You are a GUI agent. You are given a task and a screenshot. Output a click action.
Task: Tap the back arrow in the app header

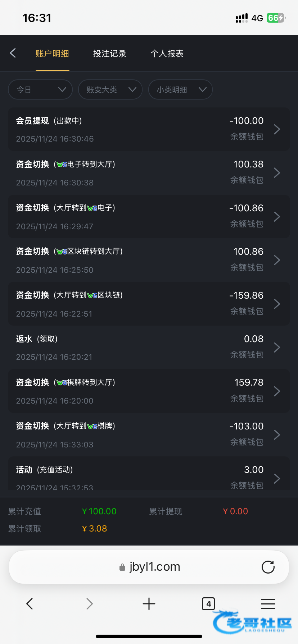[x=13, y=53]
